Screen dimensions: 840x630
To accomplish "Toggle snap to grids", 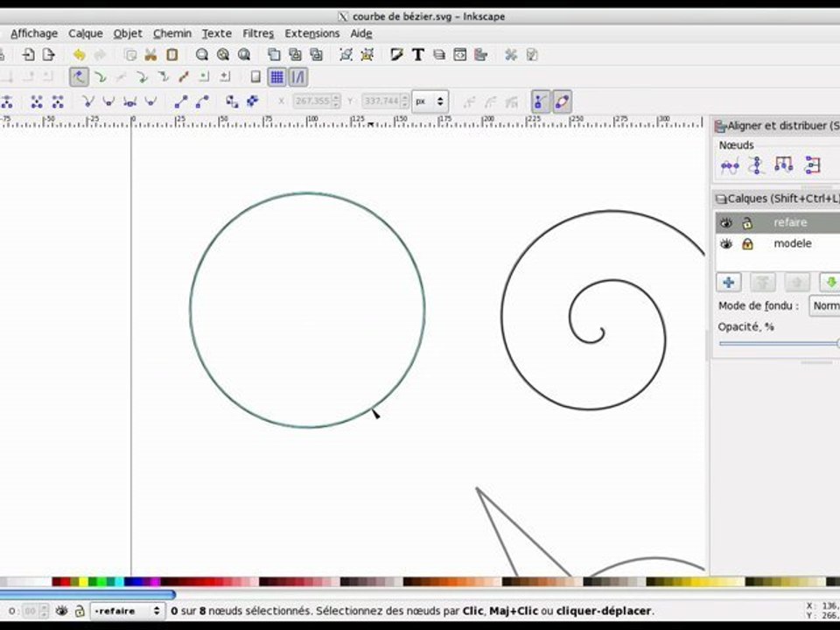I will tap(276, 77).
